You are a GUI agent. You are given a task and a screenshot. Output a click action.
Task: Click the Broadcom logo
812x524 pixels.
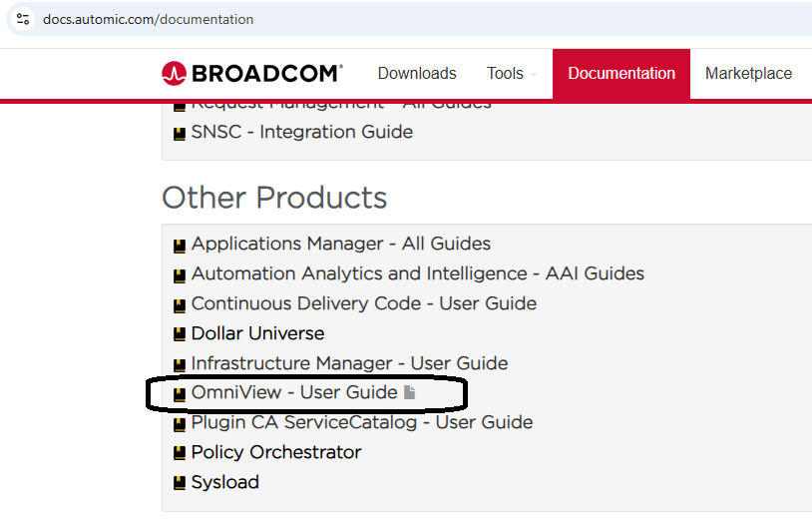tap(251, 73)
